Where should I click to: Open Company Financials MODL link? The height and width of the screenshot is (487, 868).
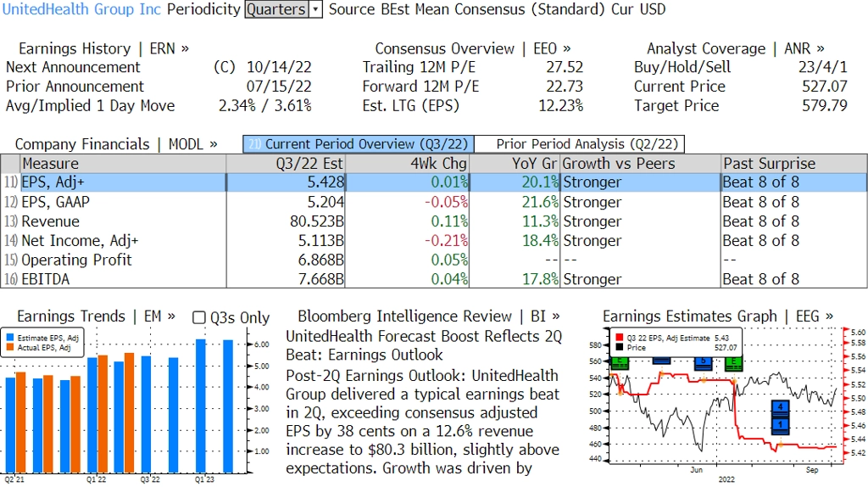(115, 144)
